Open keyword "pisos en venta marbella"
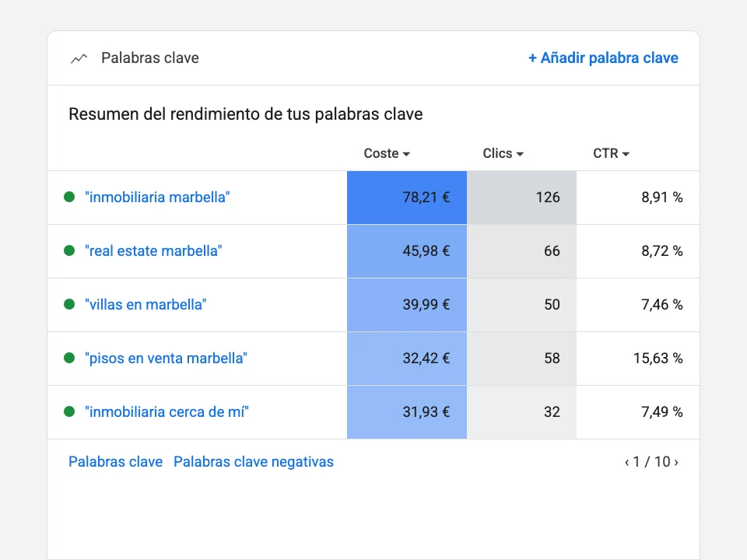The height and width of the screenshot is (560, 747). click(x=167, y=358)
